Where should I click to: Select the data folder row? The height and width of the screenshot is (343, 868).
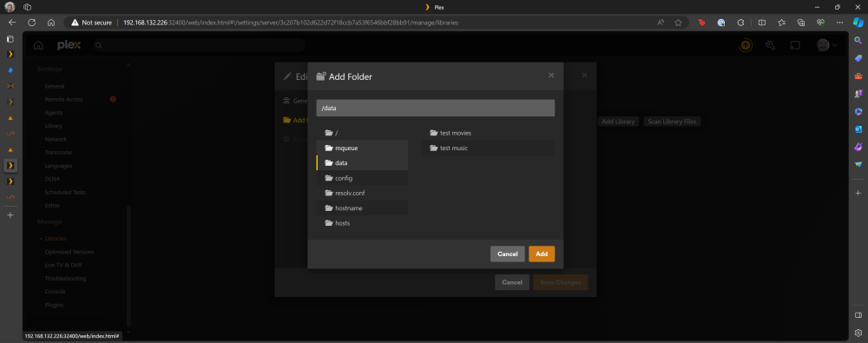(362, 163)
